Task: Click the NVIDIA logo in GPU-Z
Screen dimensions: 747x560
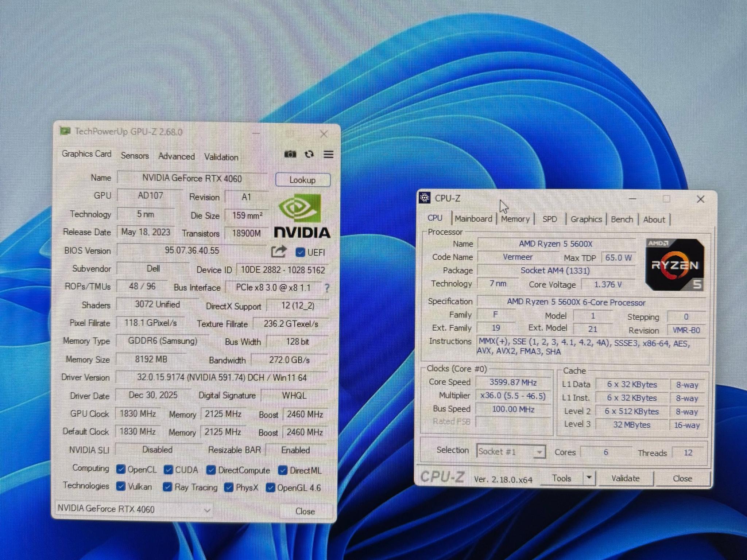Action: 302,216
